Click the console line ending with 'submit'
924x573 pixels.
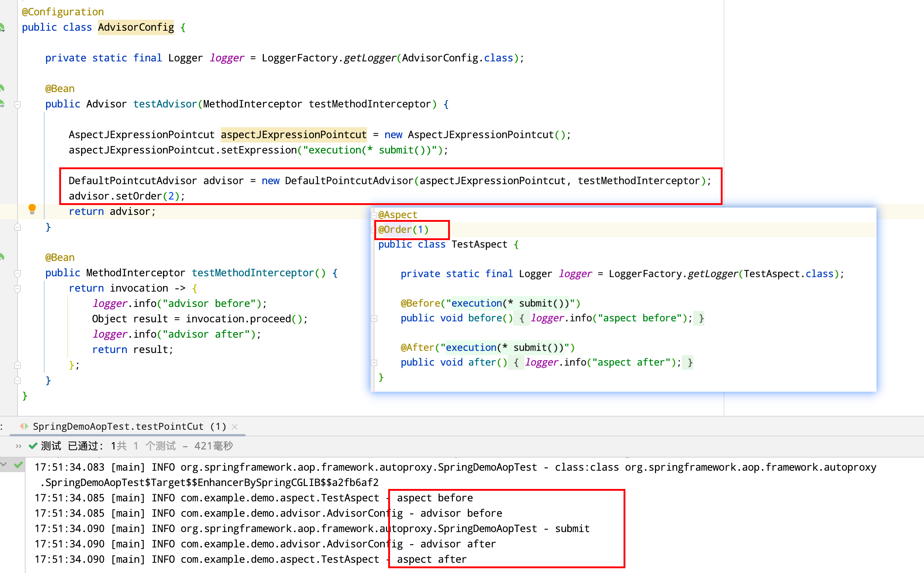pos(312,529)
